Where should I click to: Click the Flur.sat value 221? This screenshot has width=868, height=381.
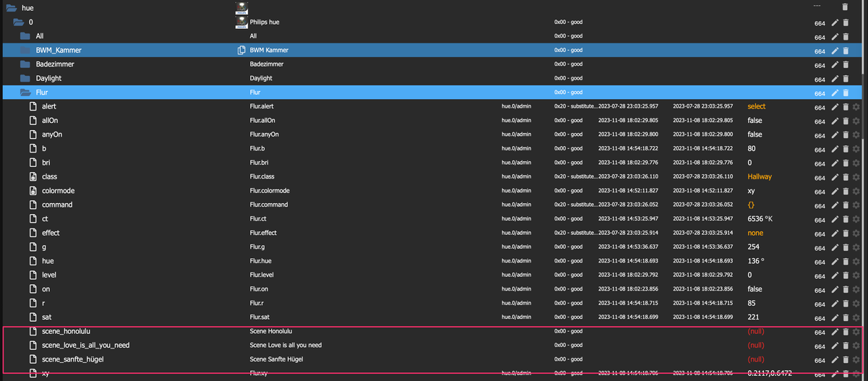click(x=754, y=317)
